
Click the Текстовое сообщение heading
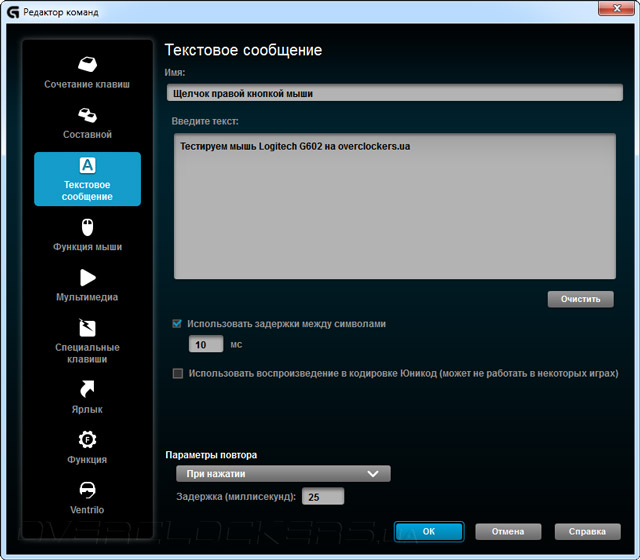point(243,50)
